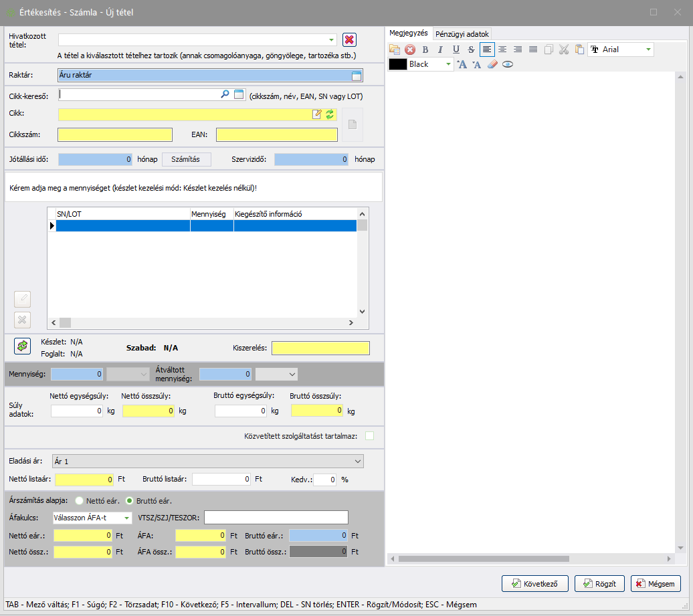
Task: Expand the Áfakulcs ÁFA selection dropdown
Action: tap(126, 518)
